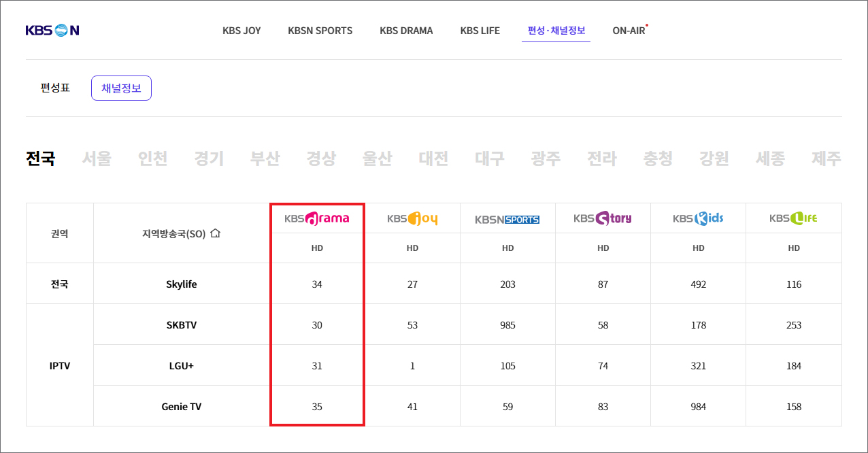Click Genie TV KBS Joy number 41

(x=412, y=407)
